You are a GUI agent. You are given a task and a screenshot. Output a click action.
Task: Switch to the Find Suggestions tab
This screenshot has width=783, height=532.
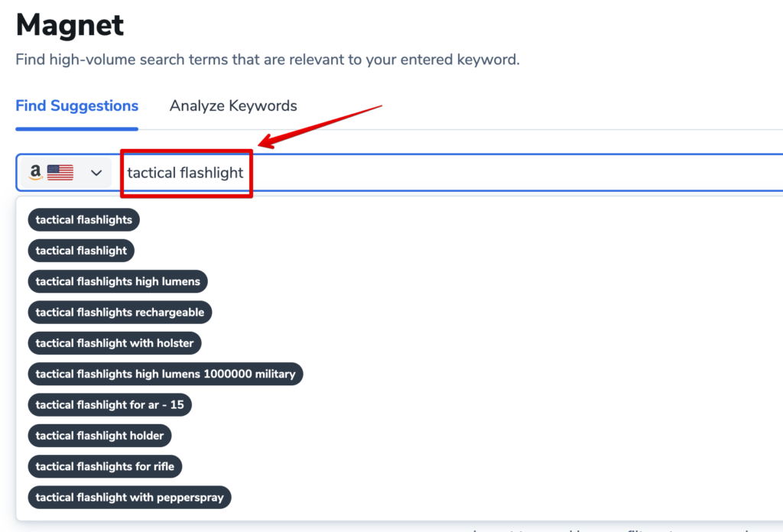[x=77, y=105]
